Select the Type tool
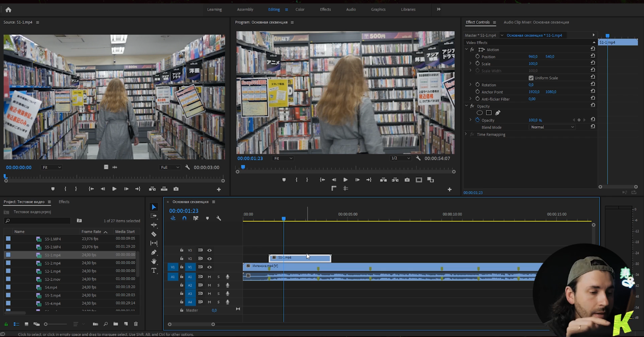The width and height of the screenshot is (644, 337). pyautogui.click(x=154, y=271)
